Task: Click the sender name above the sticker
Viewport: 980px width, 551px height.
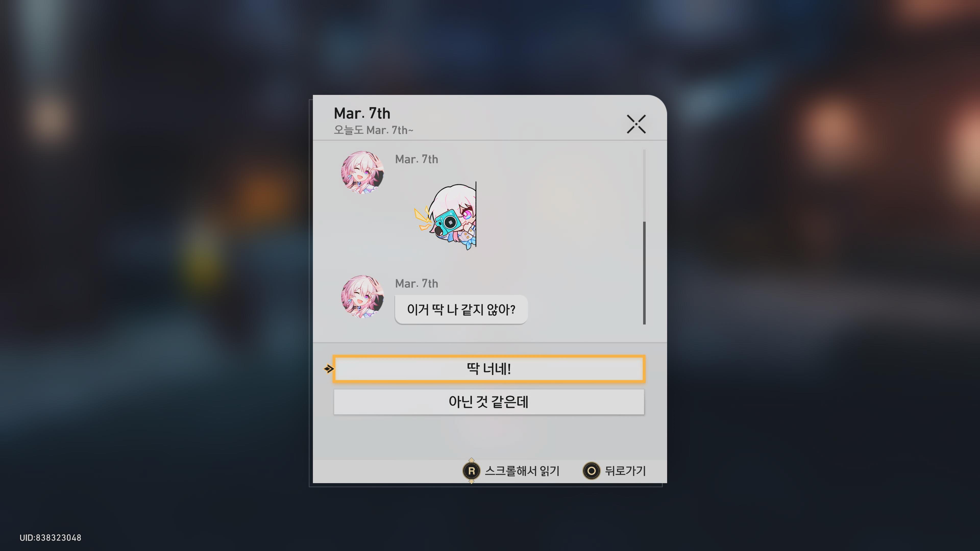Action: (416, 159)
